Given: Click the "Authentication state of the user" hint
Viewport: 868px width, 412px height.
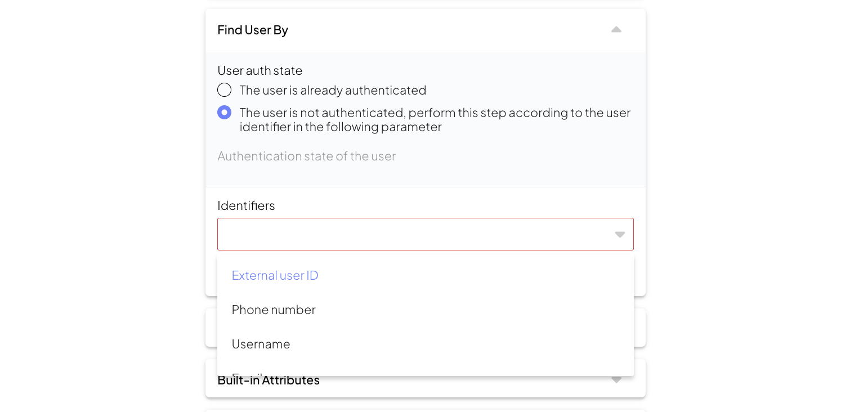Looking at the screenshot, I should tap(307, 156).
